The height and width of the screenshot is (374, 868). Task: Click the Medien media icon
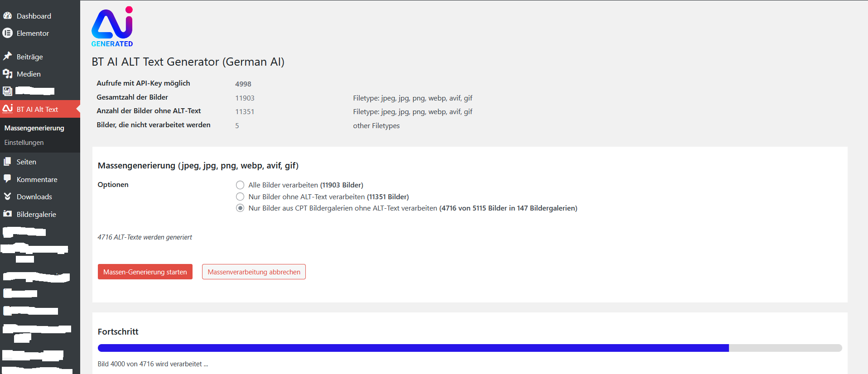pyautogui.click(x=7, y=74)
